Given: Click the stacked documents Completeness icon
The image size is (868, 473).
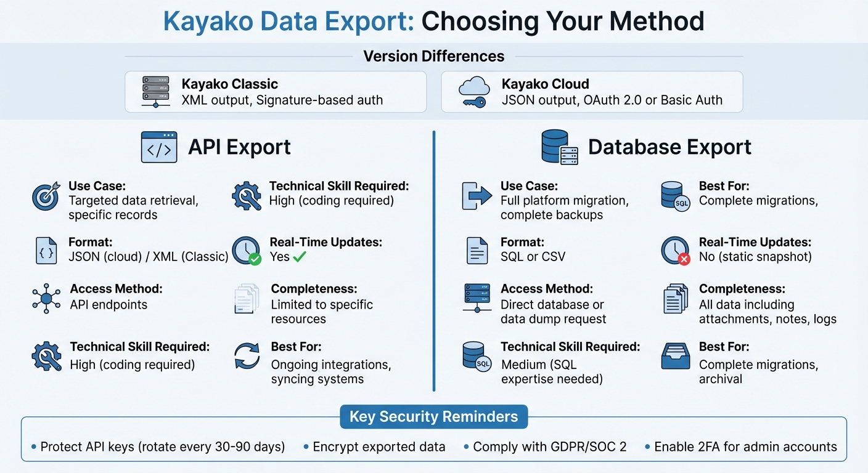Looking at the screenshot, I should [x=248, y=299].
